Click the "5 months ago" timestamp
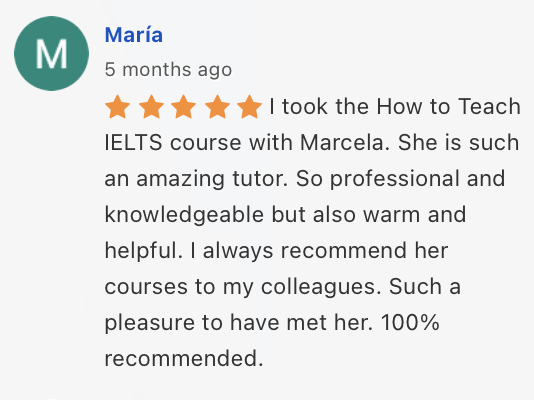 [168, 70]
